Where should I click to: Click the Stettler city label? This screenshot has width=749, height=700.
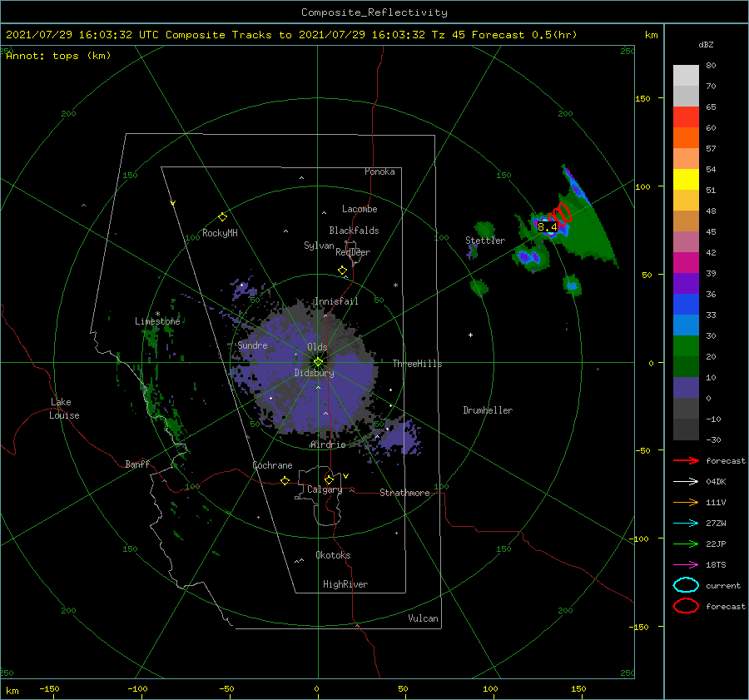click(485, 241)
